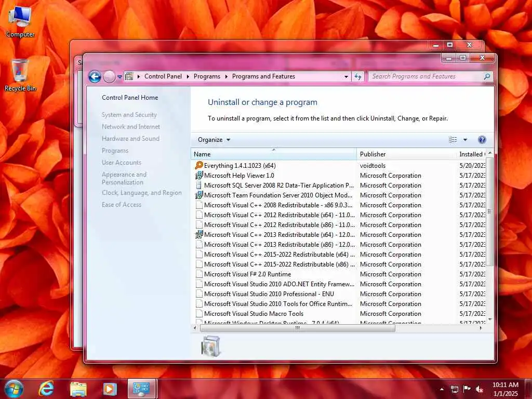The height and width of the screenshot is (399, 532).
Task: Open Network and Internet link
Action: coord(131,127)
